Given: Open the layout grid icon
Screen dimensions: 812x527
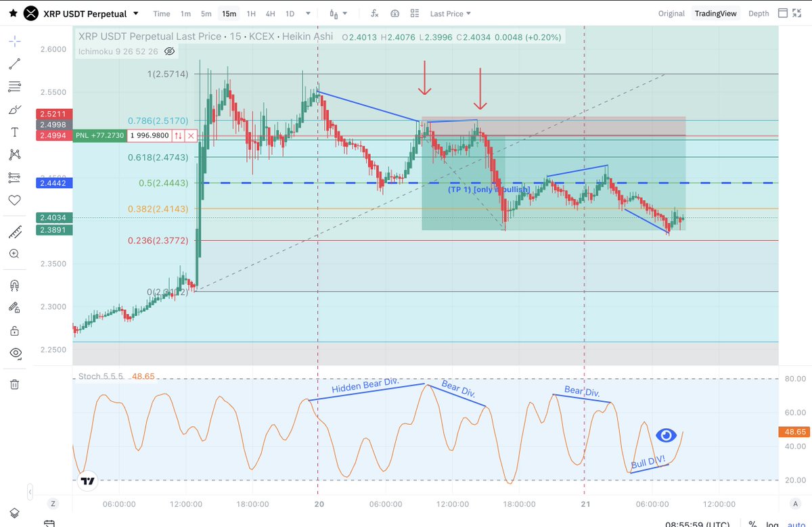Looking at the screenshot, I should pyautogui.click(x=415, y=14).
